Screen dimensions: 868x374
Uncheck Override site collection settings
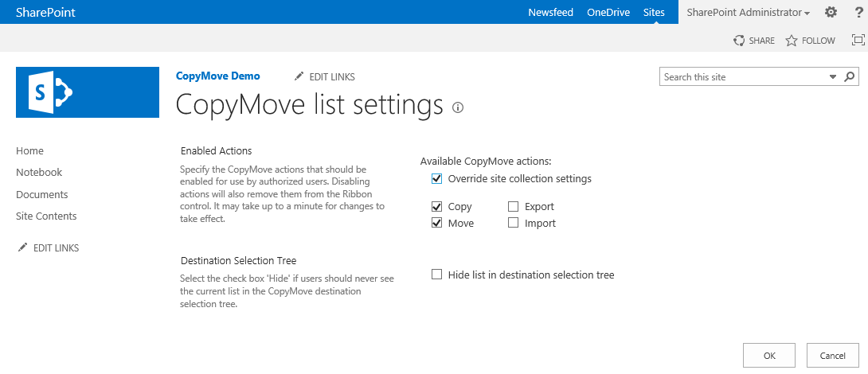click(436, 179)
